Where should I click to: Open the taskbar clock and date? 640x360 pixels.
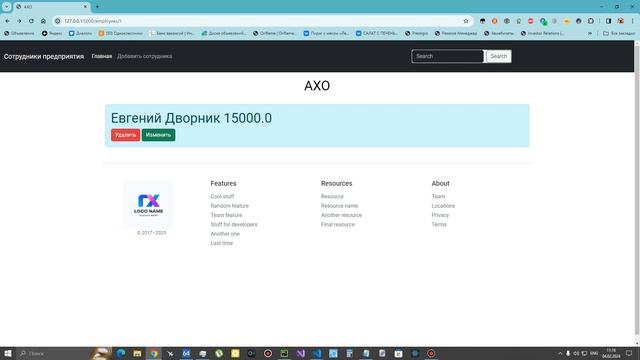pos(611,353)
